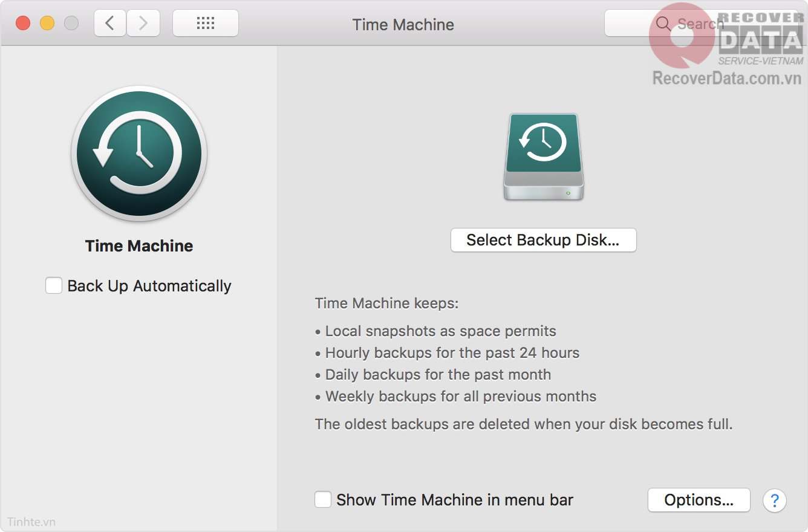This screenshot has height=532, width=808.
Task: Click the Time Machine window title
Action: [403, 24]
